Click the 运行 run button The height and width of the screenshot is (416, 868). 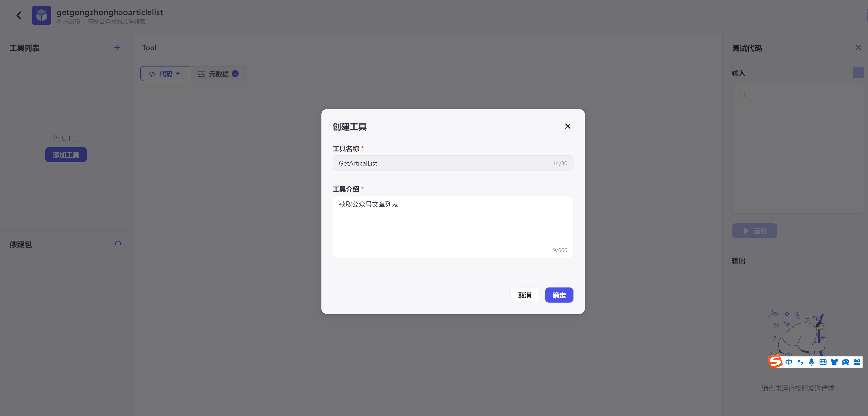[754, 231]
